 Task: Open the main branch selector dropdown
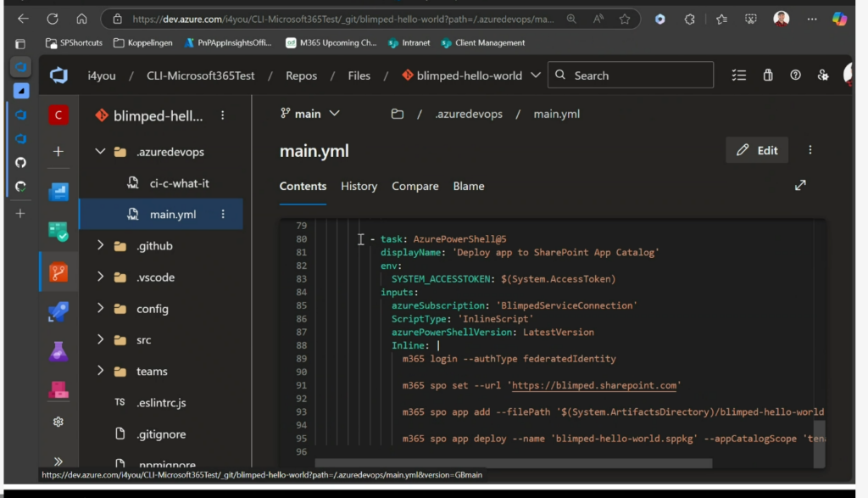coord(310,114)
